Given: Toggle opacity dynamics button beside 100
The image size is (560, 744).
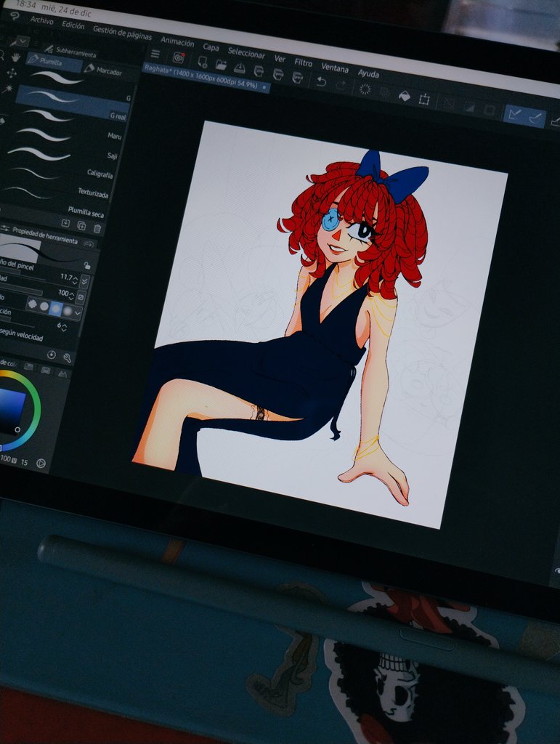Looking at the screenshot, I should pos(81,297).
